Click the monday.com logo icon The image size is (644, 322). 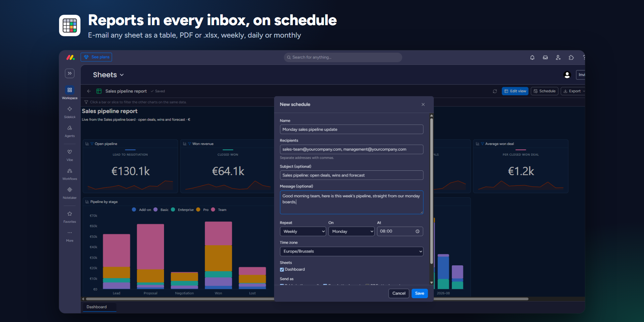70,57
